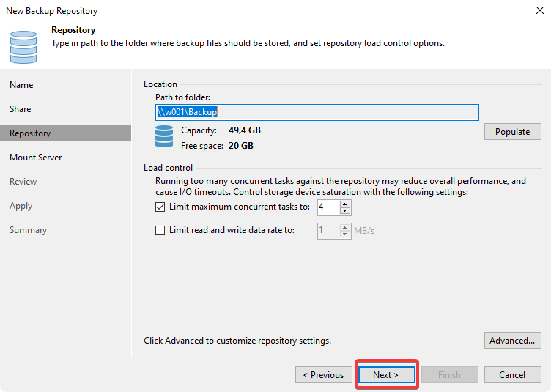Decrease concurrent tasks with down arrow

pyautogui.click(x=346, y=212)
